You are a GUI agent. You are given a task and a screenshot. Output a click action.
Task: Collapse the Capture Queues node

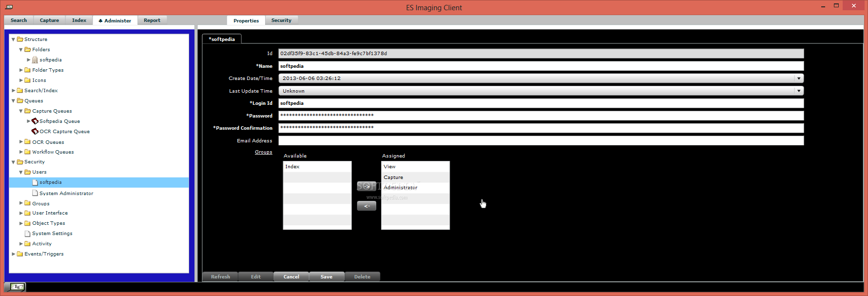click(21, 111)
